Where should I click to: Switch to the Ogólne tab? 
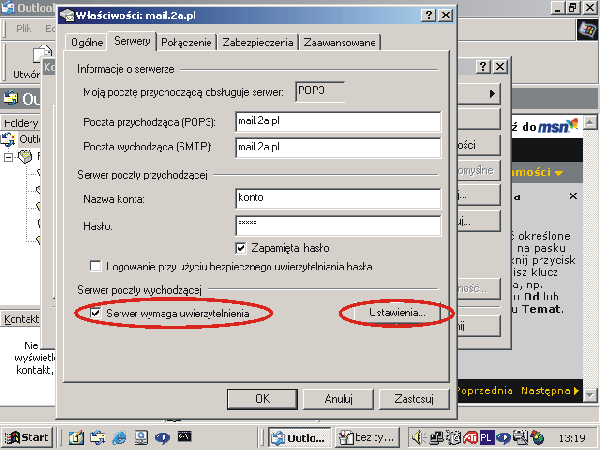coord(84,42)
